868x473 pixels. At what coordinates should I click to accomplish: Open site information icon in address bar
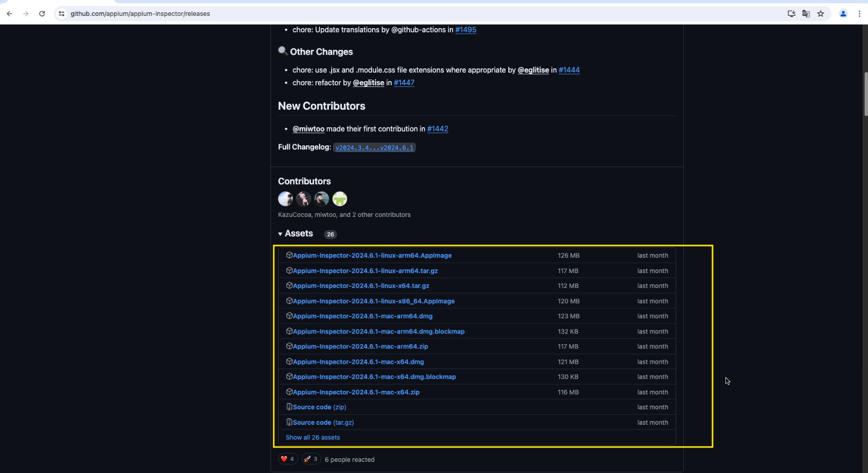click(62, 14)
